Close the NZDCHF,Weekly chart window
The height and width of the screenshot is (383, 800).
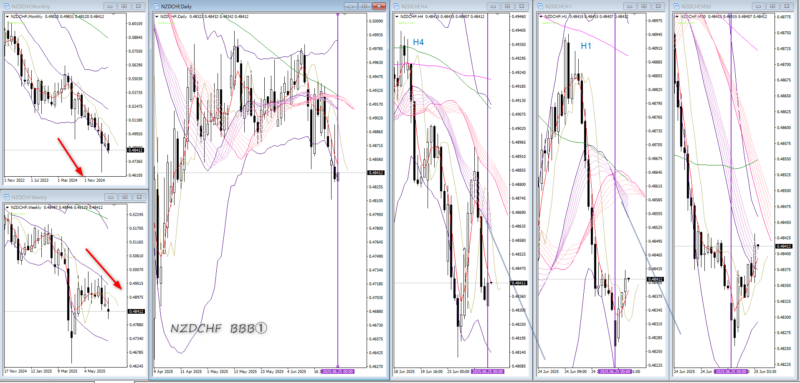139,196
